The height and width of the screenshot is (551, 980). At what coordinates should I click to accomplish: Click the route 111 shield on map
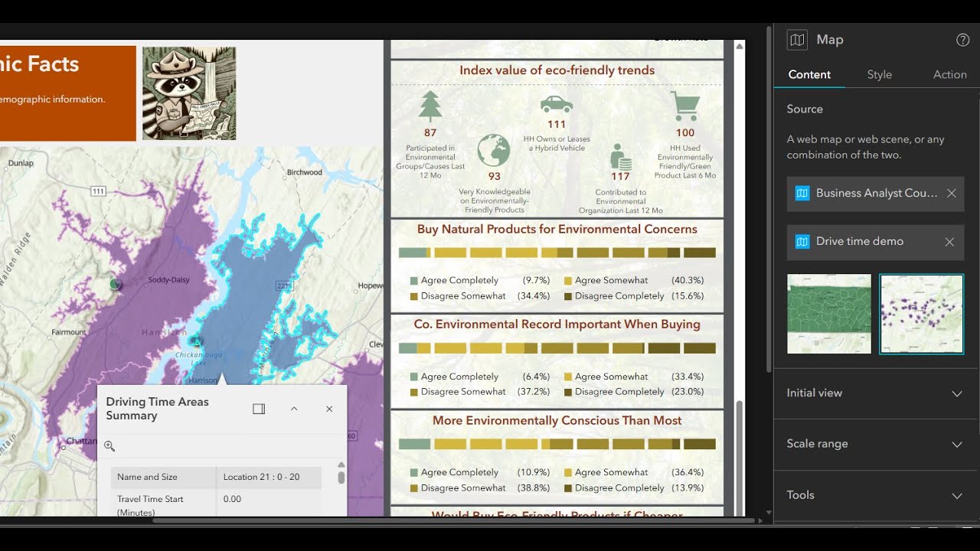point(98,191)
